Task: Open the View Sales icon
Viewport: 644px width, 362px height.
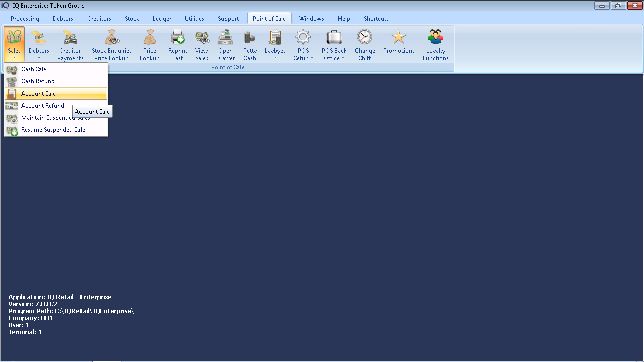Action: [x=202, y=37]
